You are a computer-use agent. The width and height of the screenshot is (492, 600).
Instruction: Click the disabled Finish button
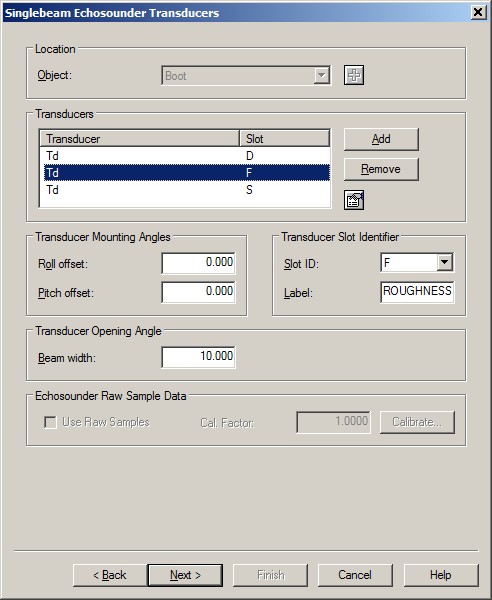pyautogui.click(x=270, y=575)
